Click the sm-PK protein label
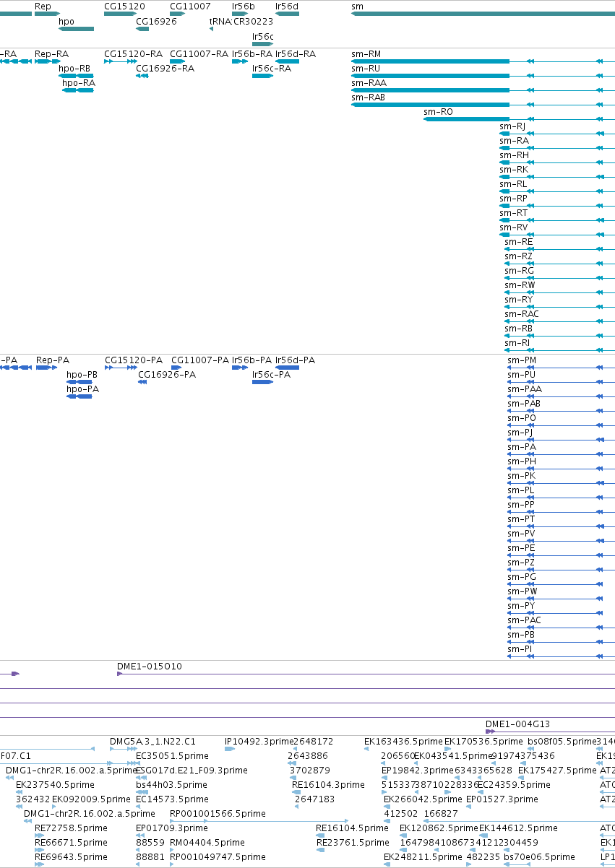 point(521,476)
